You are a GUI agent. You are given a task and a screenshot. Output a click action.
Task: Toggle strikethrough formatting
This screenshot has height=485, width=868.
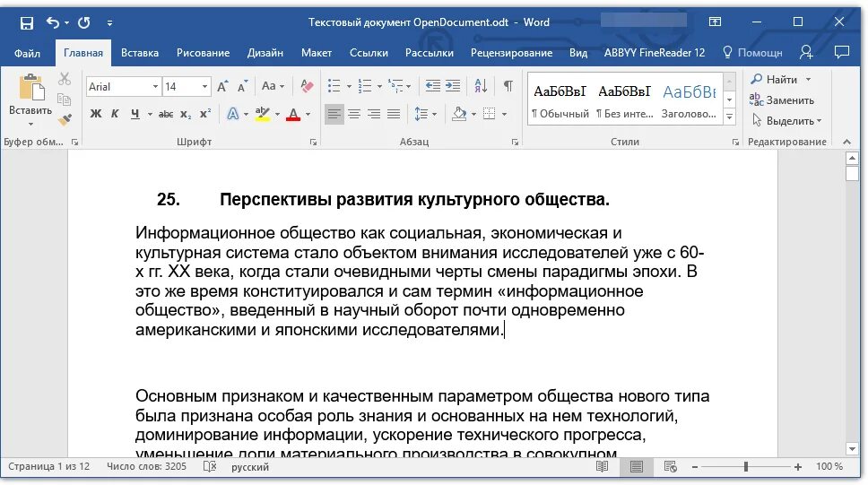point(166,115)
